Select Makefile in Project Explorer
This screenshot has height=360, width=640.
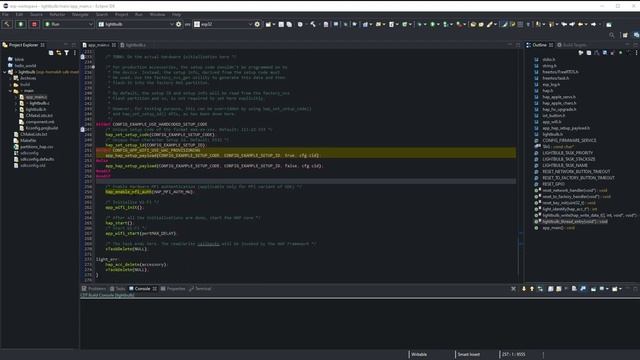click(28, 141)
